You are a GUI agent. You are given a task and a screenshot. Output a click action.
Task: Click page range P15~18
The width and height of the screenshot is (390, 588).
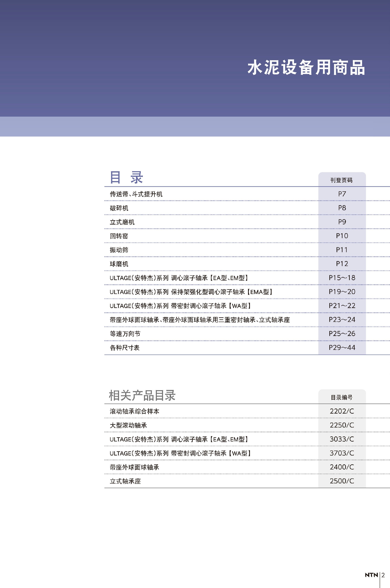[x=342, y=277]
